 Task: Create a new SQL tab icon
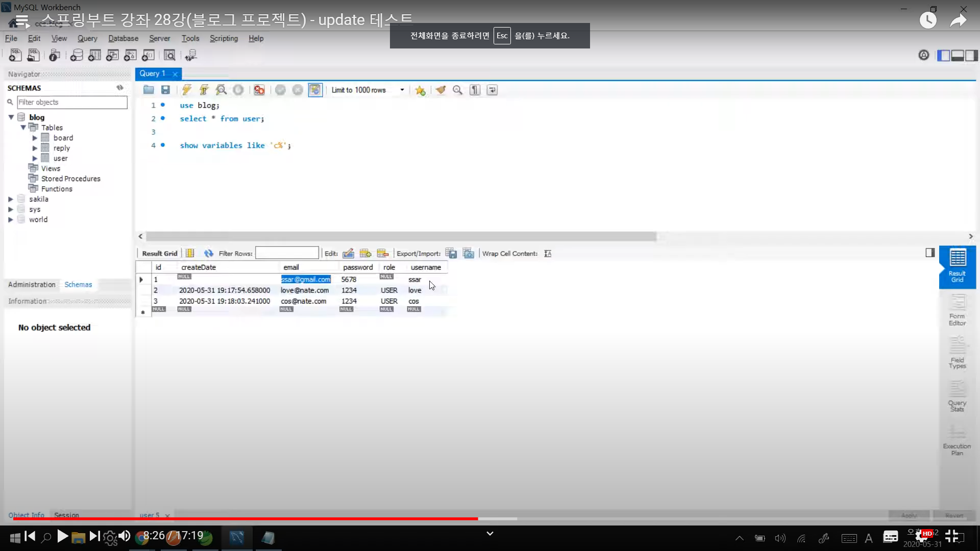click(x=15, y=55)
